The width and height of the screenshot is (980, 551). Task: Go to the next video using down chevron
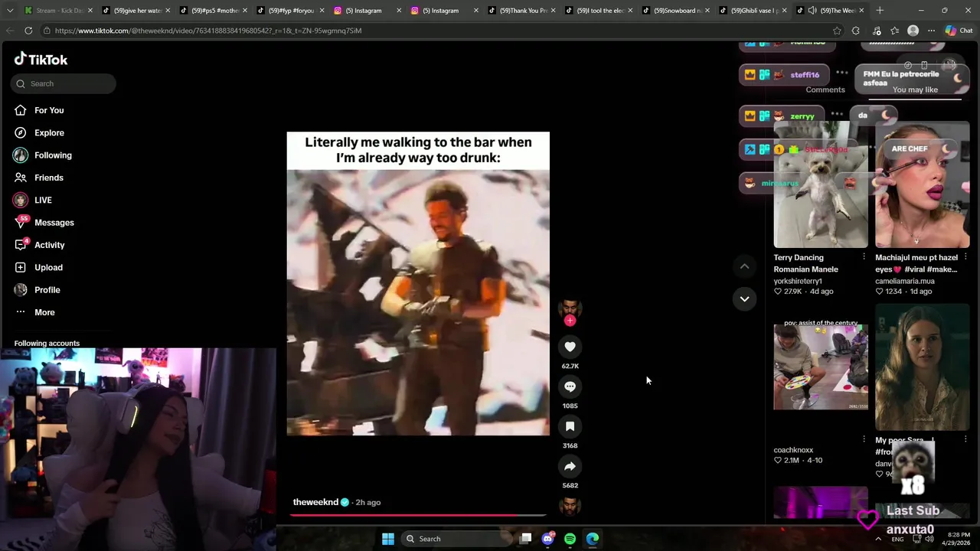pos(744,298)
